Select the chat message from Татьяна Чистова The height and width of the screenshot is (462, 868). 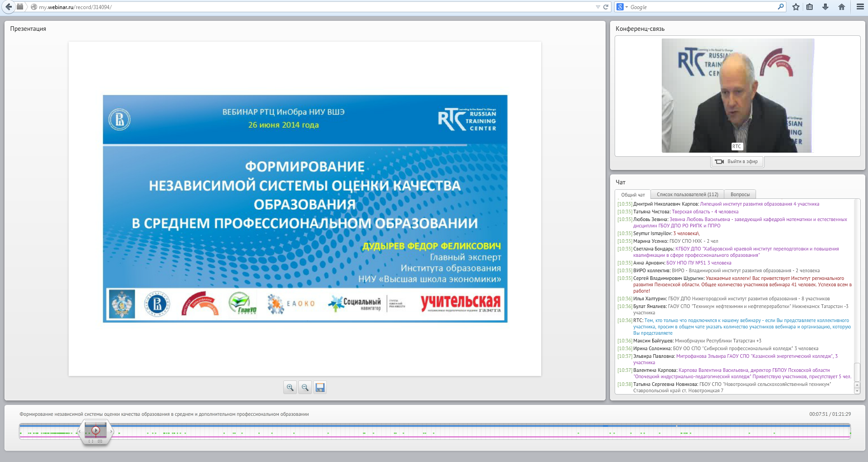point(678,212)
